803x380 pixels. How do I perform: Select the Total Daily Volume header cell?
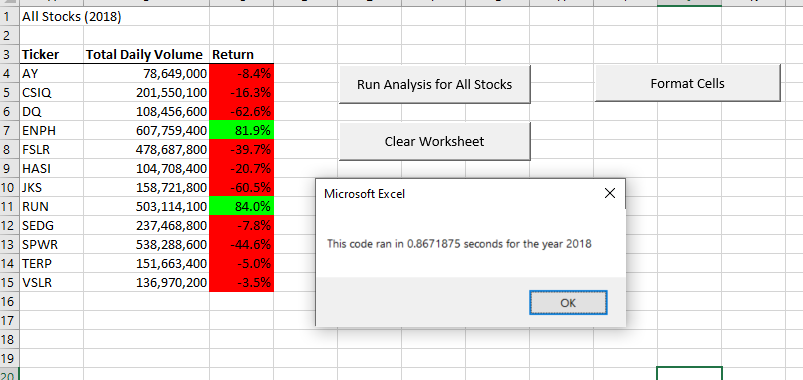pos(146,55)
